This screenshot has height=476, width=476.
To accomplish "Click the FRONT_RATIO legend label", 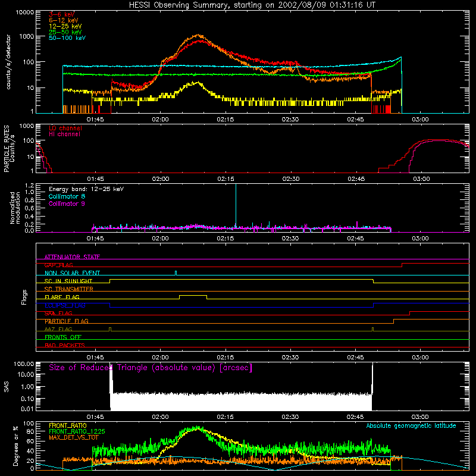I will [x=68, y=425].
